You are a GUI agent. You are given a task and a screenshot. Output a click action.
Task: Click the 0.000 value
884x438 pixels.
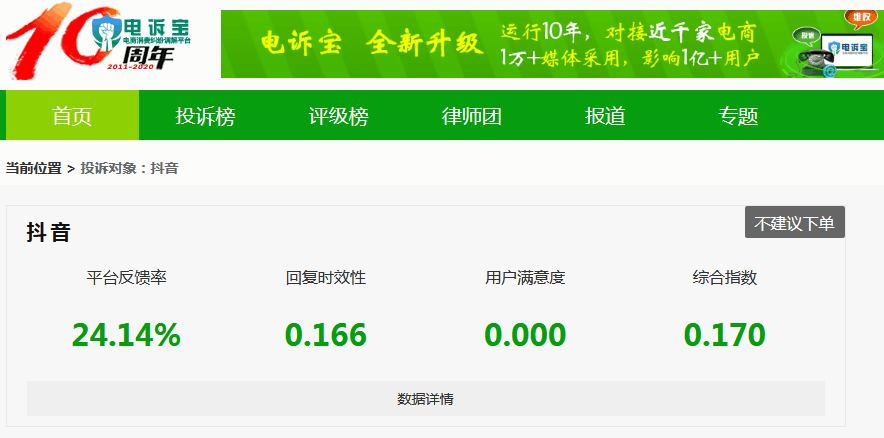[525, 335]
